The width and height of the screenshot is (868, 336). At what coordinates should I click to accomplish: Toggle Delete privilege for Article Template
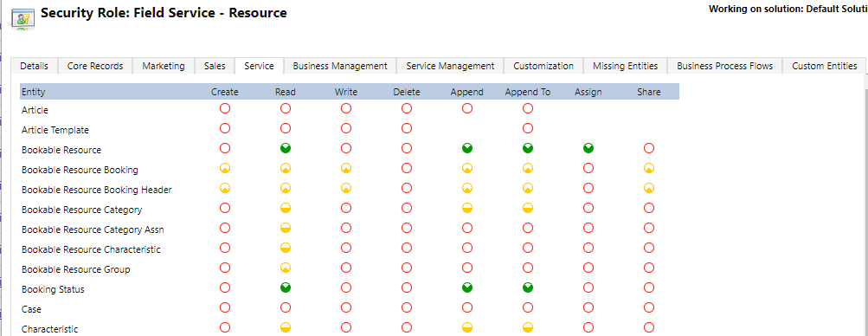tap(407, 128)
